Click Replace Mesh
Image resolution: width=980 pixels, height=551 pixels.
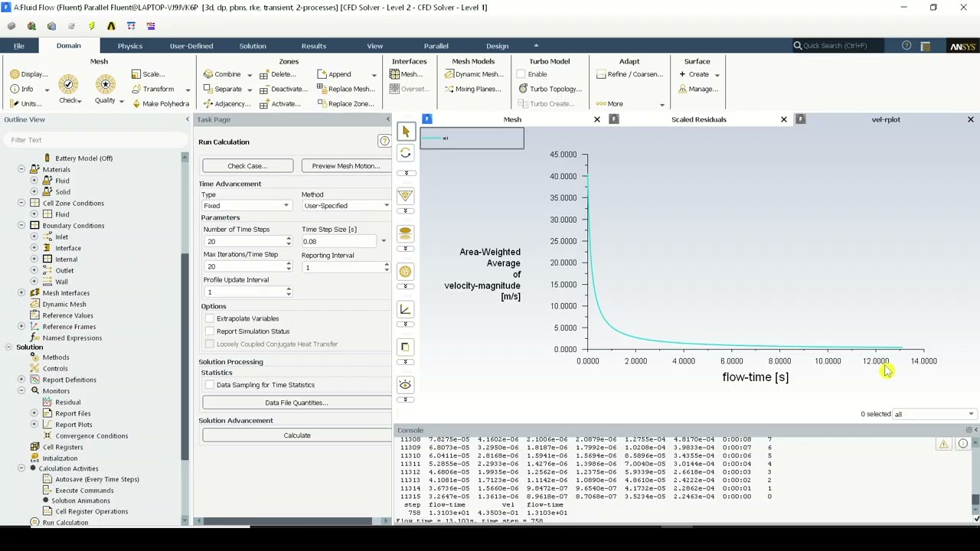(345, 89)
